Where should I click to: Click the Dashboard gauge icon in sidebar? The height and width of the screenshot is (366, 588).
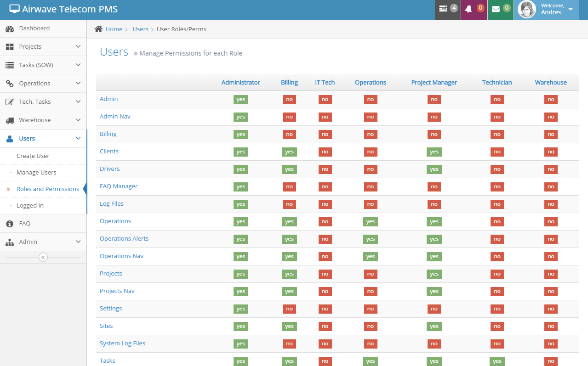pyautogui.click(x=10, y=28)
